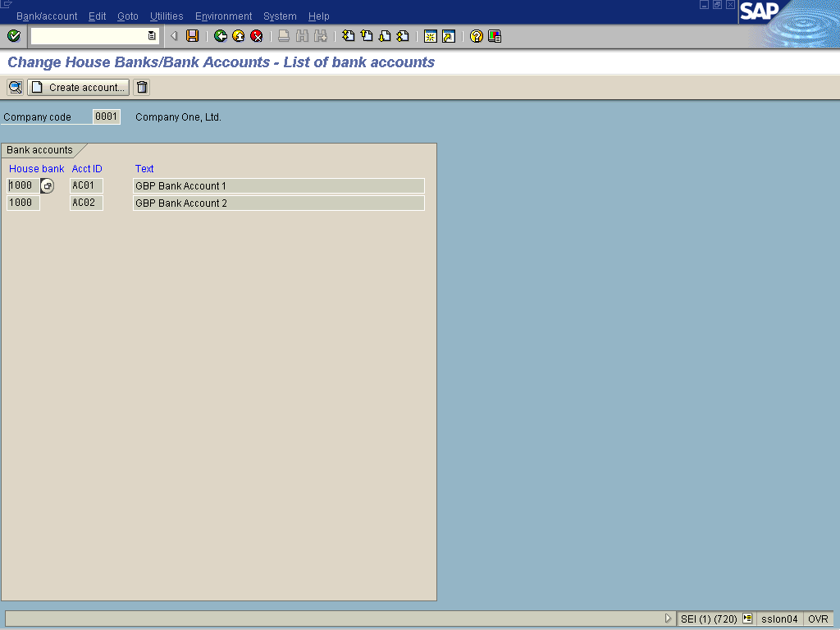The height and width of the screenshot is (630, 840).
Task: Click SEI (1) (720) in status bar
Action: click(x=709, y=619)
